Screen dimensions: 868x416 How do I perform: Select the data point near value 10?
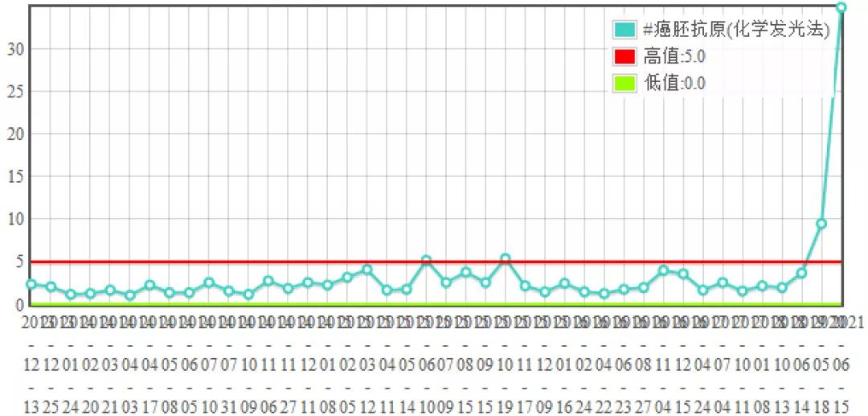[x=821, y=224]
